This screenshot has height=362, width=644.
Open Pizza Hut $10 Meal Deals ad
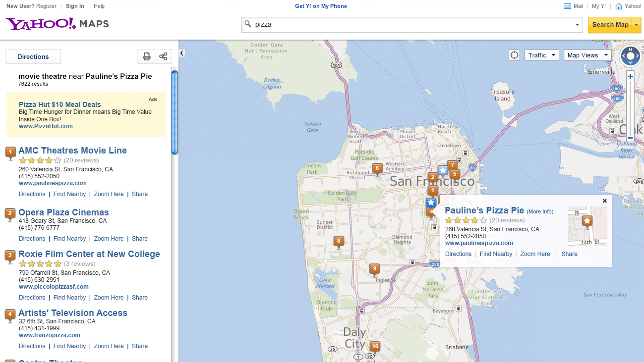tap(59, 104)
